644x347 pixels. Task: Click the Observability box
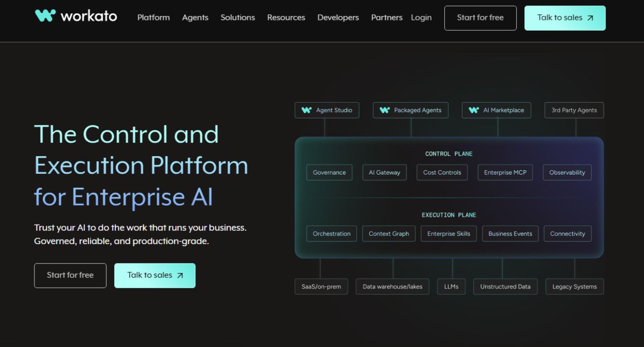pos(567,173)
